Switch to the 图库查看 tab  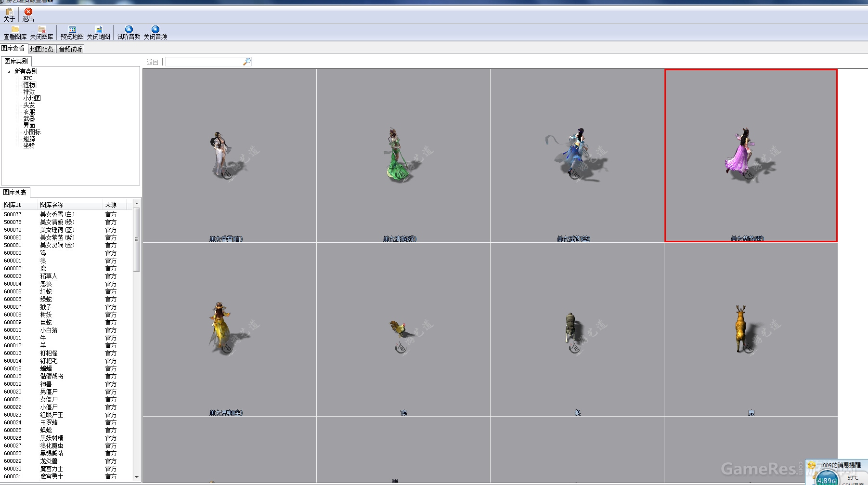click(13, 48)
